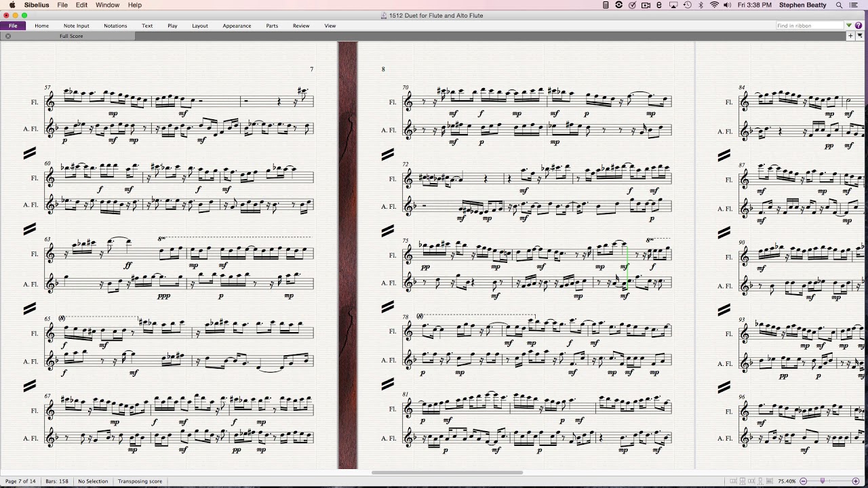Open the volume control menu

pyautogui.click(x=727, y=5)
